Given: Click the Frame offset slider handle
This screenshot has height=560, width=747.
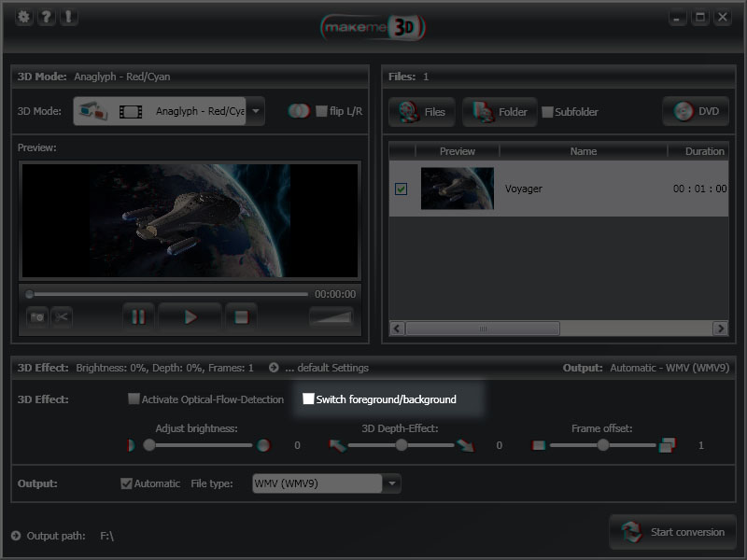Looking at the screenshot, I should coord(603,445).
